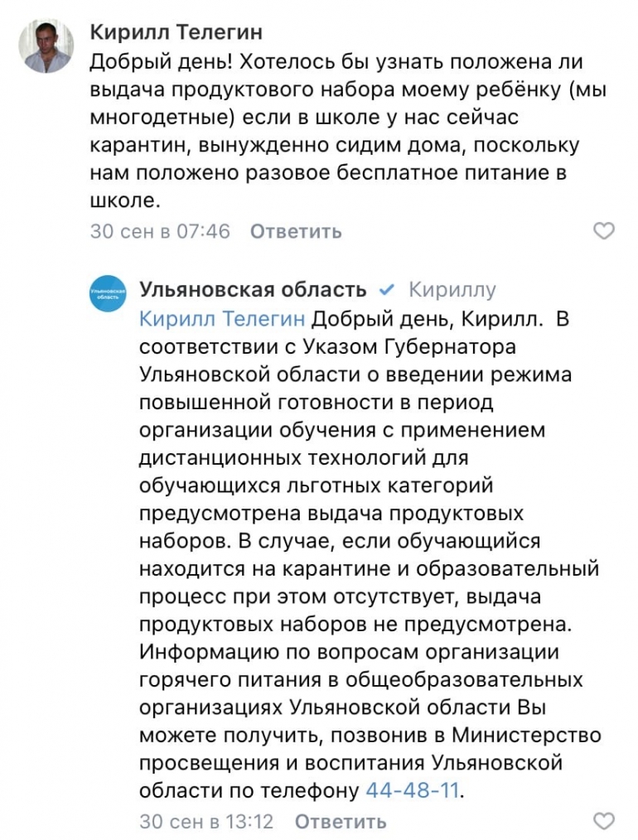
Task: Open the Ульяновская область author name
Action: point(253,289)
